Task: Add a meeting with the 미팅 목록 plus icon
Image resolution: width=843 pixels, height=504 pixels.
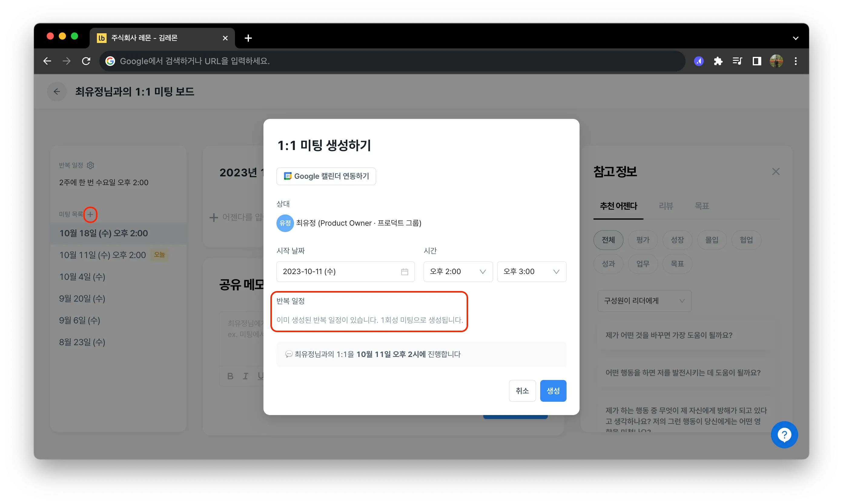Action: (x=90, y=214)
